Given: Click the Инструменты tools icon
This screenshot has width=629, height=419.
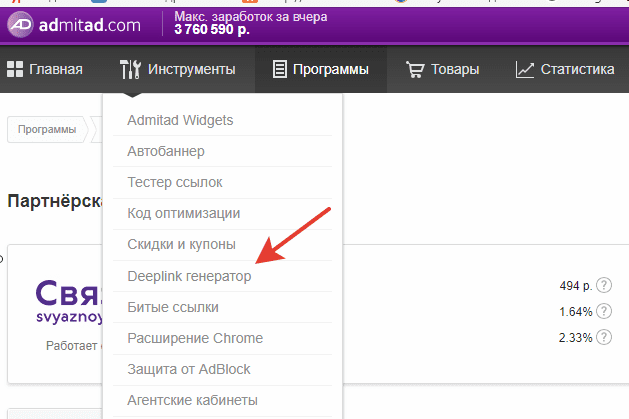Looking at the screenshot, I should click(130, 69).
